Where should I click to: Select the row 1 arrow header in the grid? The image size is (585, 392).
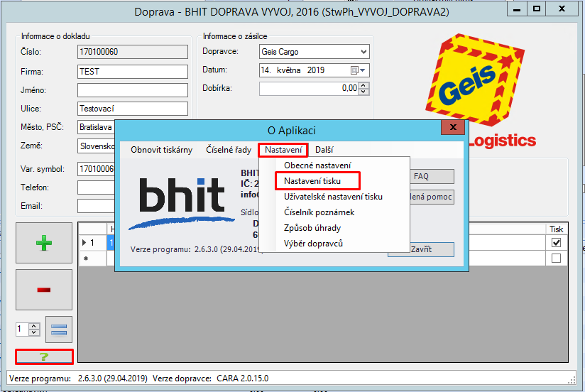(92, 243)
